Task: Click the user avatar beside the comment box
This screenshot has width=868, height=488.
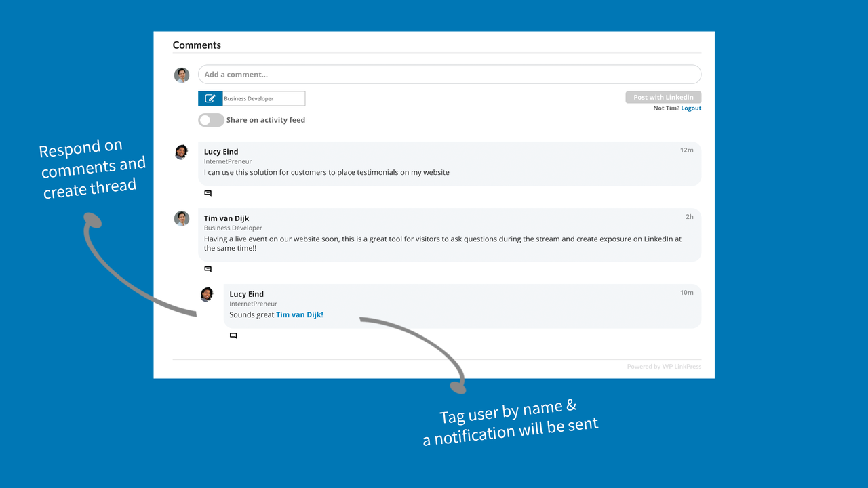Action: point(181,75)
